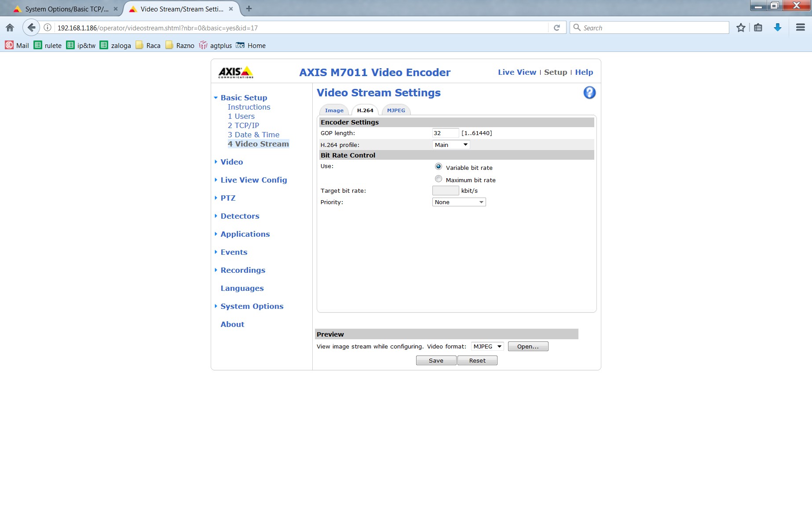
Task: Open the 3 Date & Time item
Action: tap(253, 135)
